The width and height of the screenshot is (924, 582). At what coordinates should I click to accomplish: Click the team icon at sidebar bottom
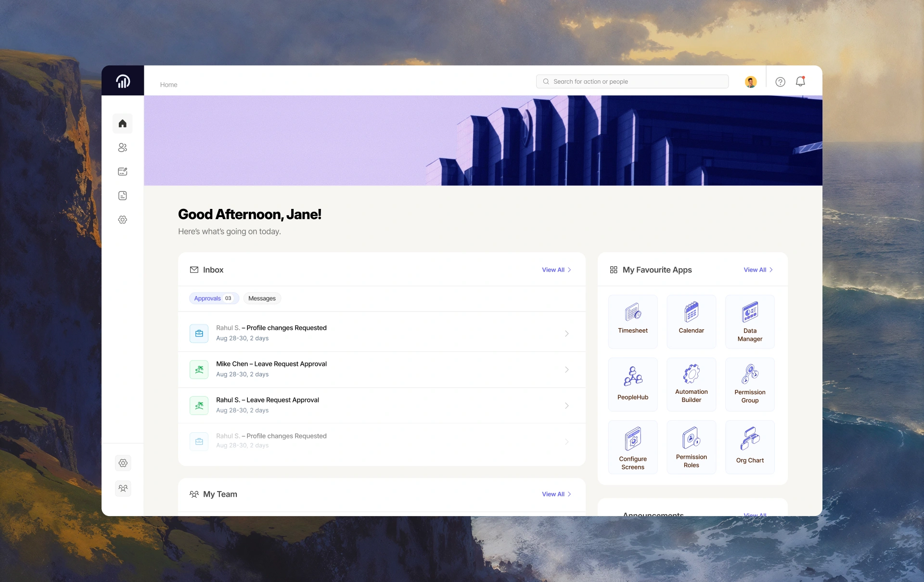[123, 488]
